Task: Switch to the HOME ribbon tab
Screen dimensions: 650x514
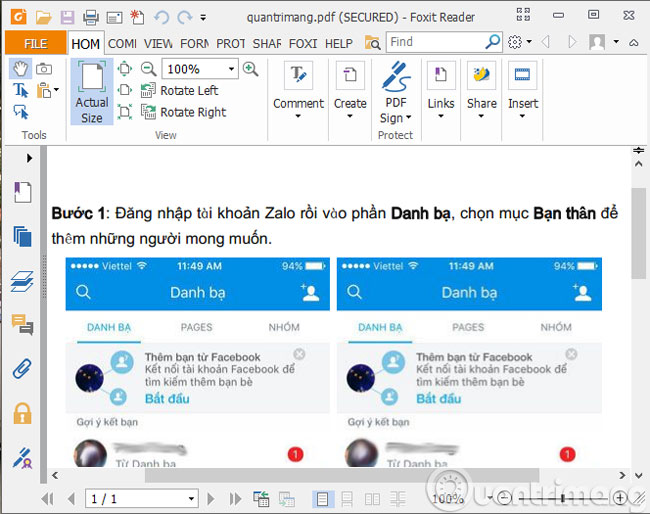Action: (85, 44)
